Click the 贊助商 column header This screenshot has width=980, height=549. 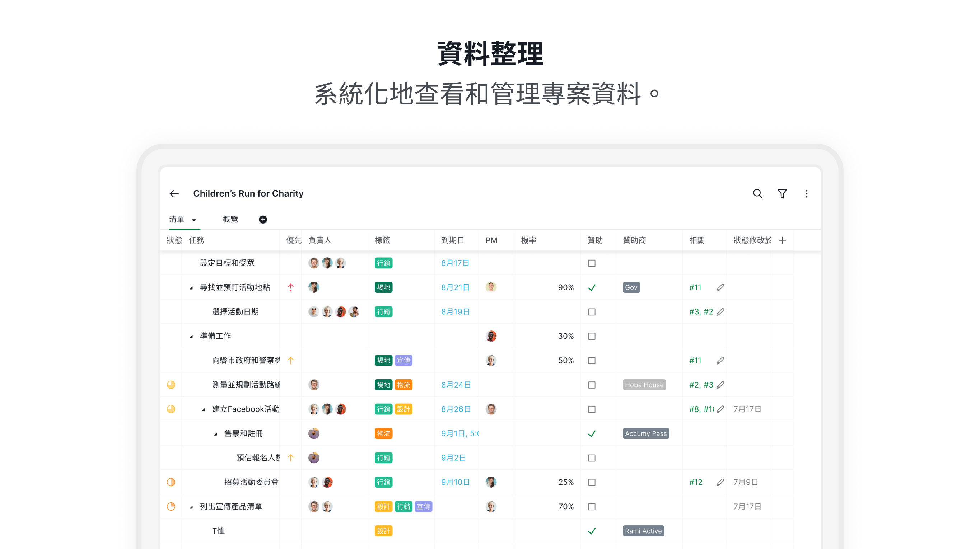pos(634,240)
